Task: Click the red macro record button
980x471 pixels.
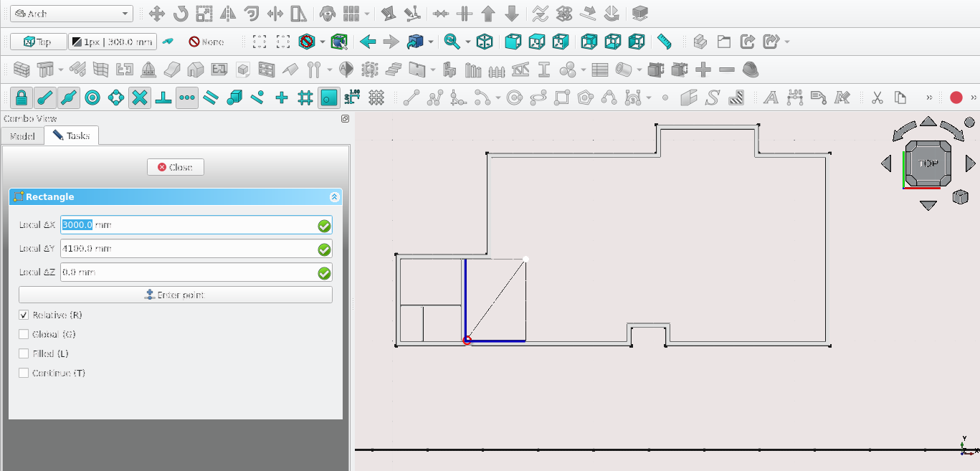Action: (956, 97)
